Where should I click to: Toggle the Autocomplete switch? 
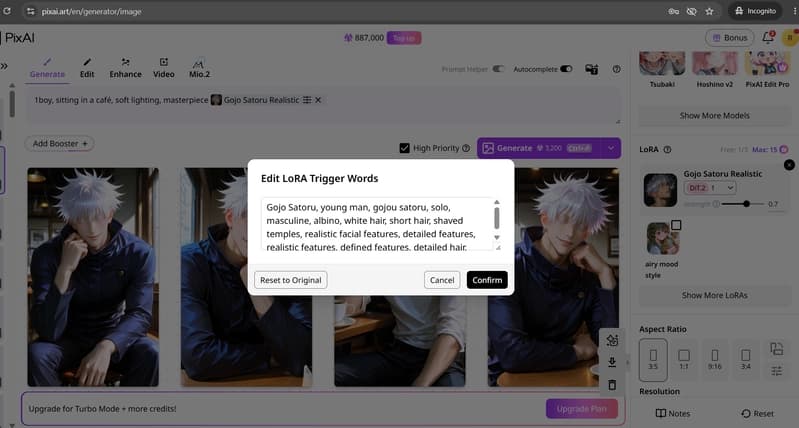click(x=566, y=69)
